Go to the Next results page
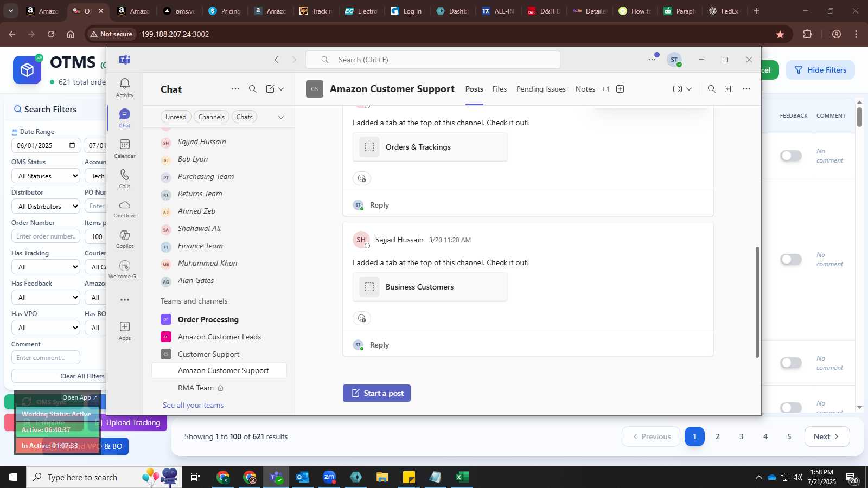The width and height of the screenshot is (868, 488). click(x=827, y=436)
